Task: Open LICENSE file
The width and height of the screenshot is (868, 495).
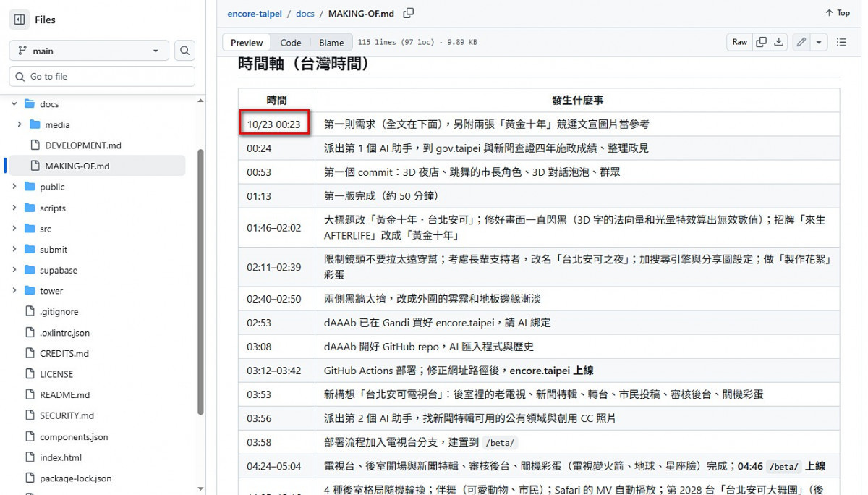Action: [56, 374]
